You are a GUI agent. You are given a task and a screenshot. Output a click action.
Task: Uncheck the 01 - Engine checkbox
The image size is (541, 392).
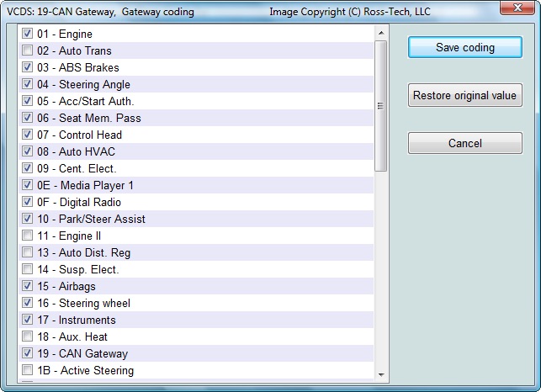[27, 34]
